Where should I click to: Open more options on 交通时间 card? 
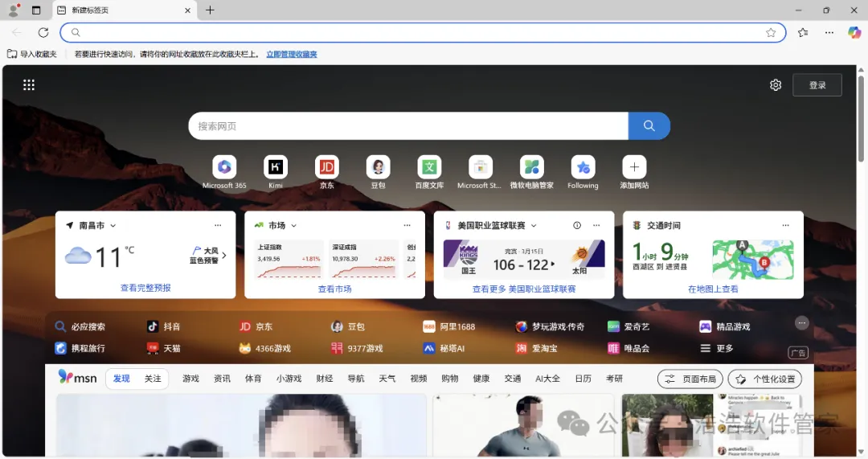coord(785,225)
